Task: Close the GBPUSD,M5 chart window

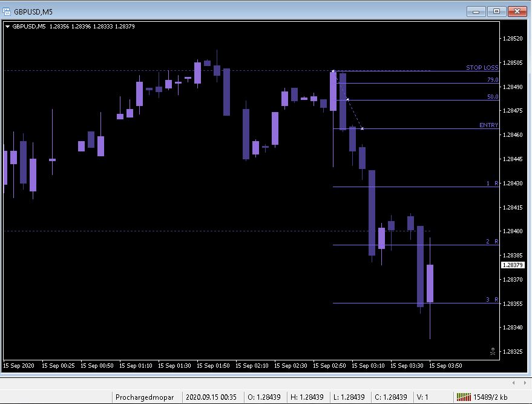Action: pos(517,12)
